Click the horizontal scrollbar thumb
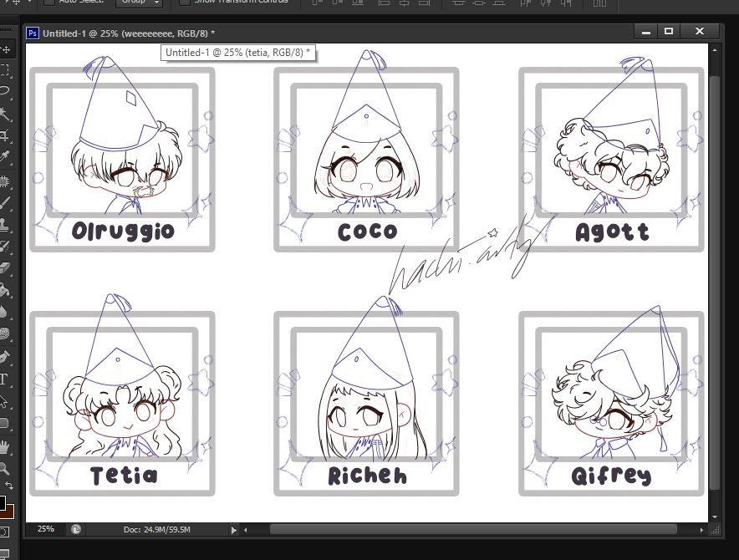This screenshot has height=560, width=739. [473, 530]
